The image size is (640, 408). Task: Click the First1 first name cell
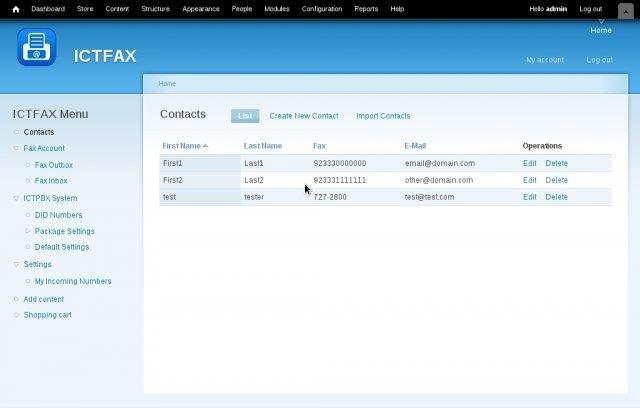pos(172,163)
